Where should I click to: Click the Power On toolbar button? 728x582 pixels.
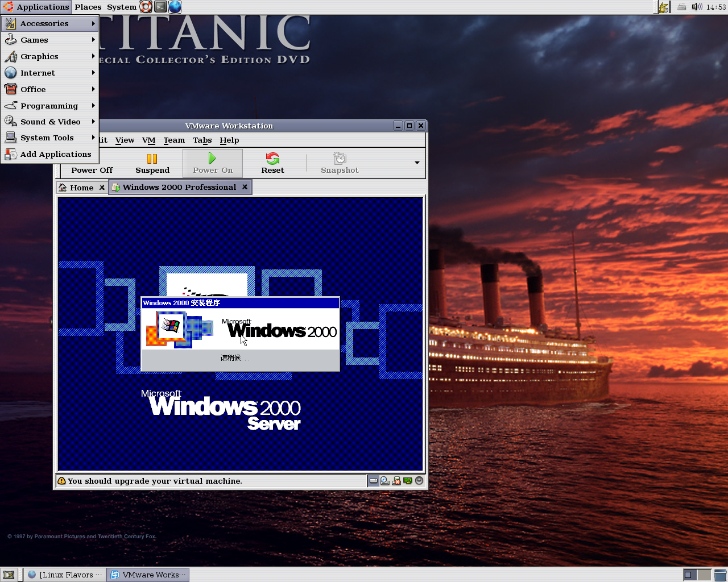tap(213, 164)
